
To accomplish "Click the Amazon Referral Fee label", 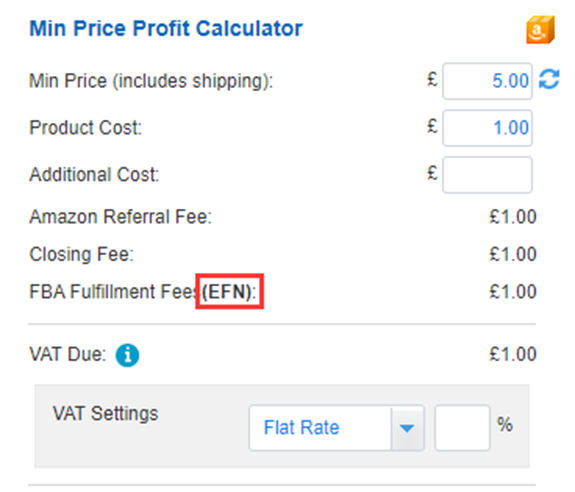I will click(121, 216).
